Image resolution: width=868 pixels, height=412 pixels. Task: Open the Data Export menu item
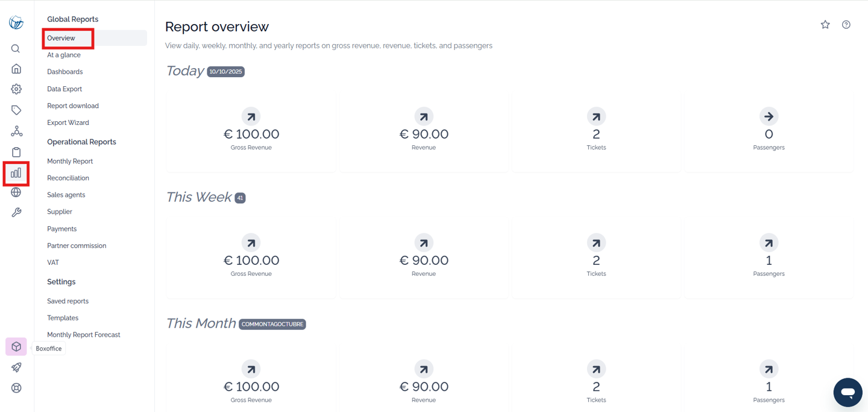(x=64, y=89)
